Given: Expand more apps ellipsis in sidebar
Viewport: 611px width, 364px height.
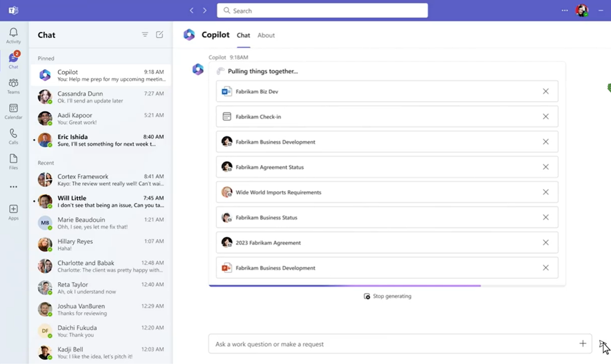Looking at the screenshot, I should coord(13,187).
